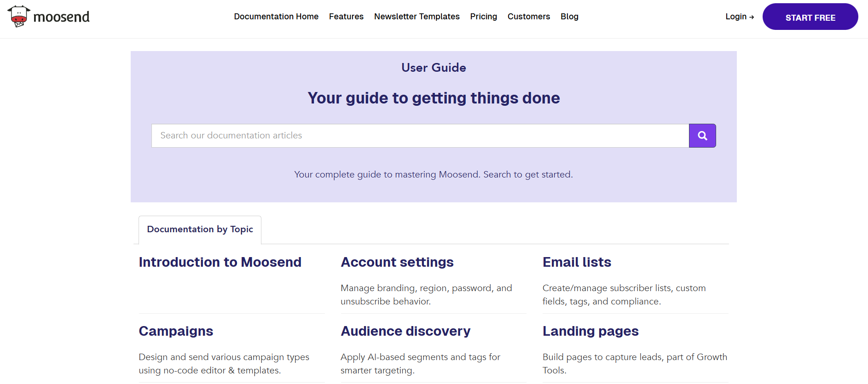This screenshot has height=384, width=868.
Task: Open the Account settings topic
Action: [x=397, y=262]
